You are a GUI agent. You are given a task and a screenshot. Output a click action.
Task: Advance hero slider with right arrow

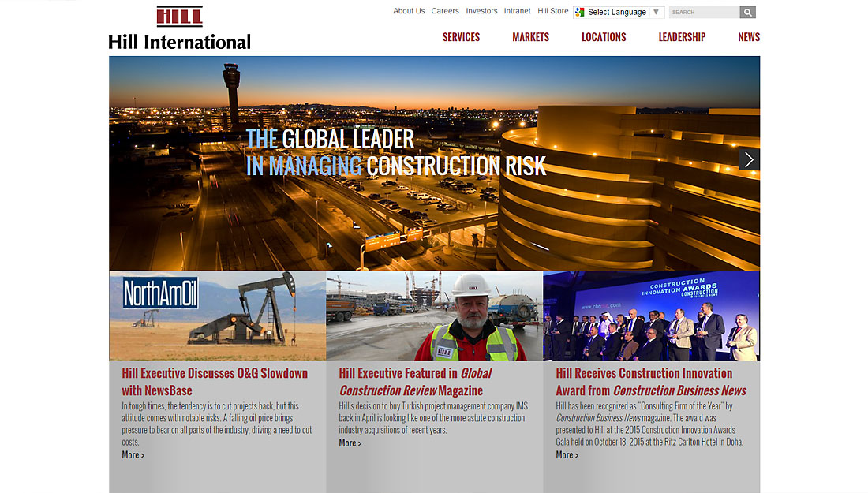click(749, 159)
